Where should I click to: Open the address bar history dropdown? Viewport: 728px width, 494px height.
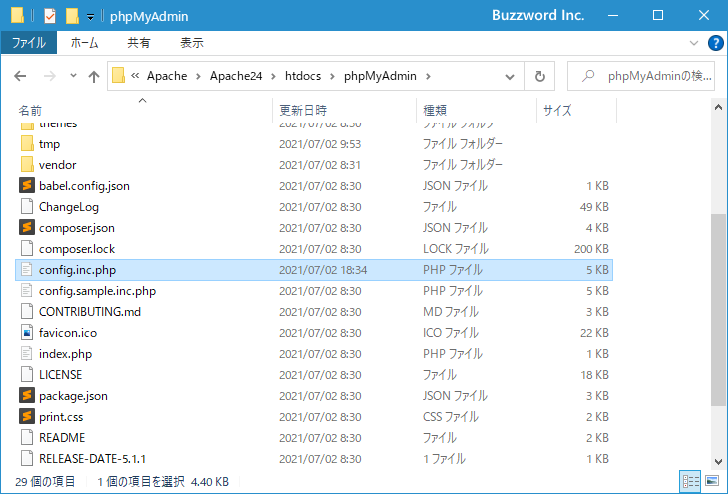click(x=510, y=77)
